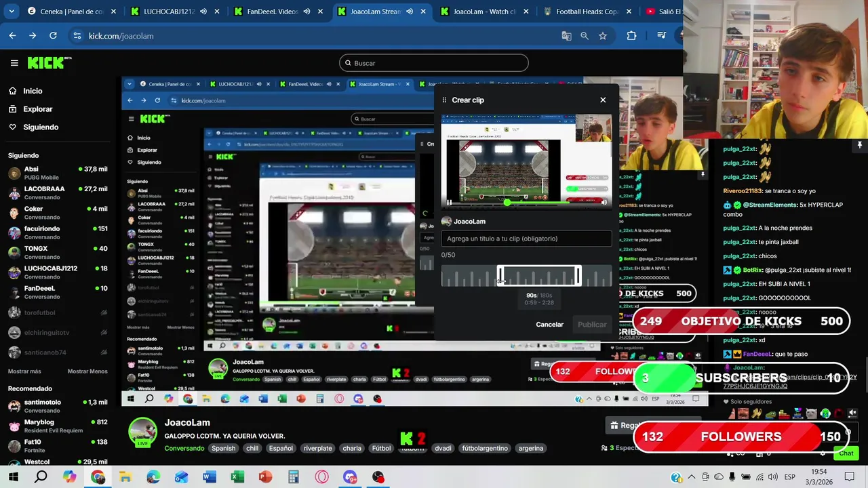Open recommended channel santimotolo

coord(58,406)
